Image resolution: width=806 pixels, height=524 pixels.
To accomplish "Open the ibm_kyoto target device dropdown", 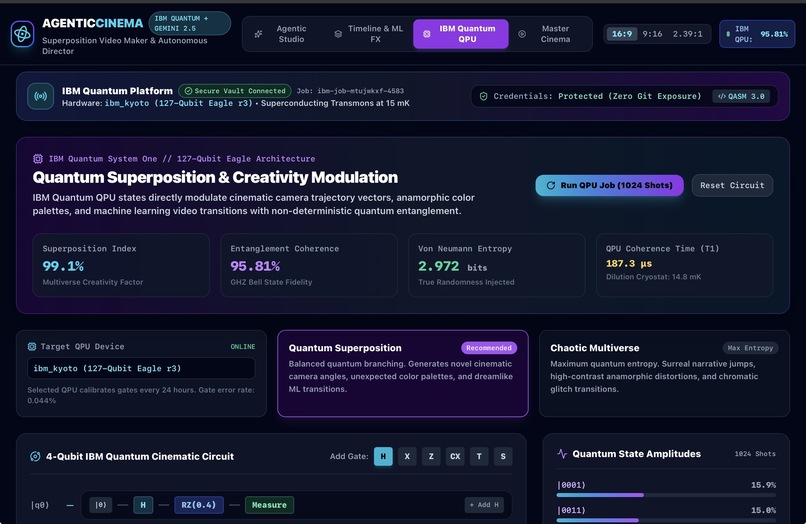I will [x=141, y=369].
